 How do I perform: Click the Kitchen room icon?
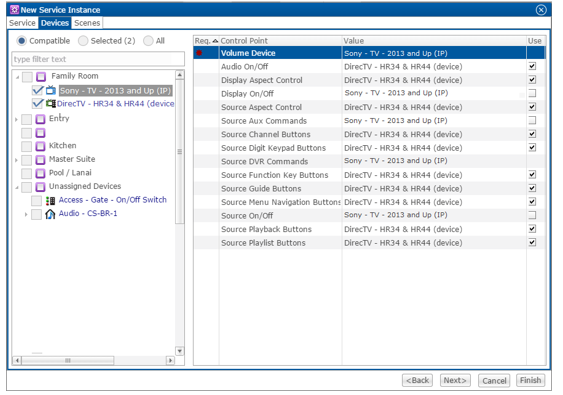pyautogui.click(x=40, y=146)
